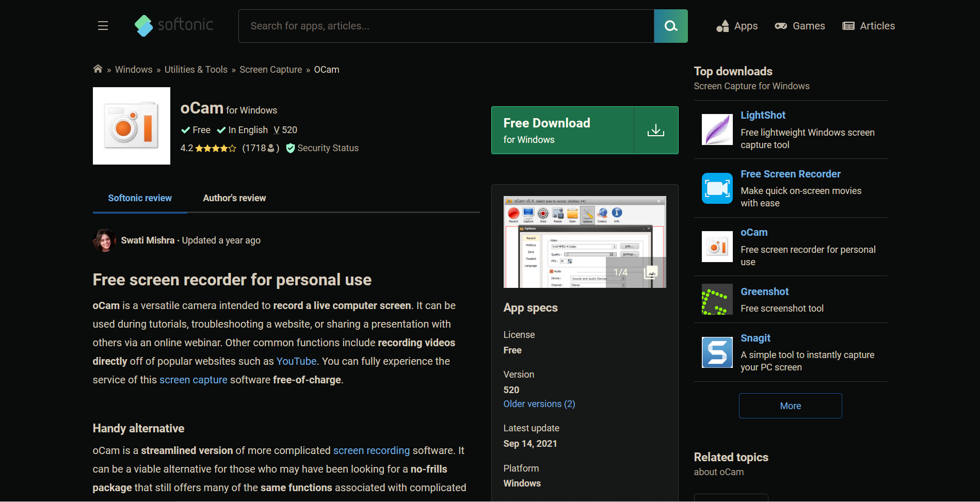
Task: Click the Security Status shield
Action: point(291,148)
